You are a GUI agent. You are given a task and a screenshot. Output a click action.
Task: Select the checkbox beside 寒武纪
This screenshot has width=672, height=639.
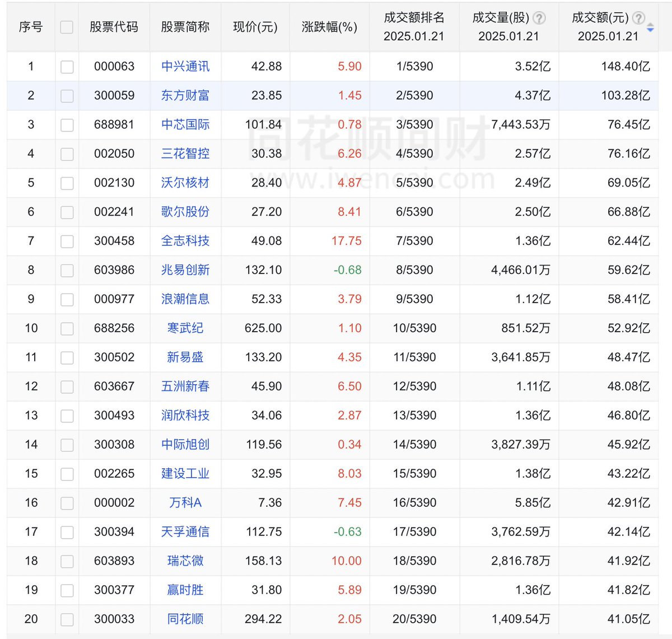(67, 329)
